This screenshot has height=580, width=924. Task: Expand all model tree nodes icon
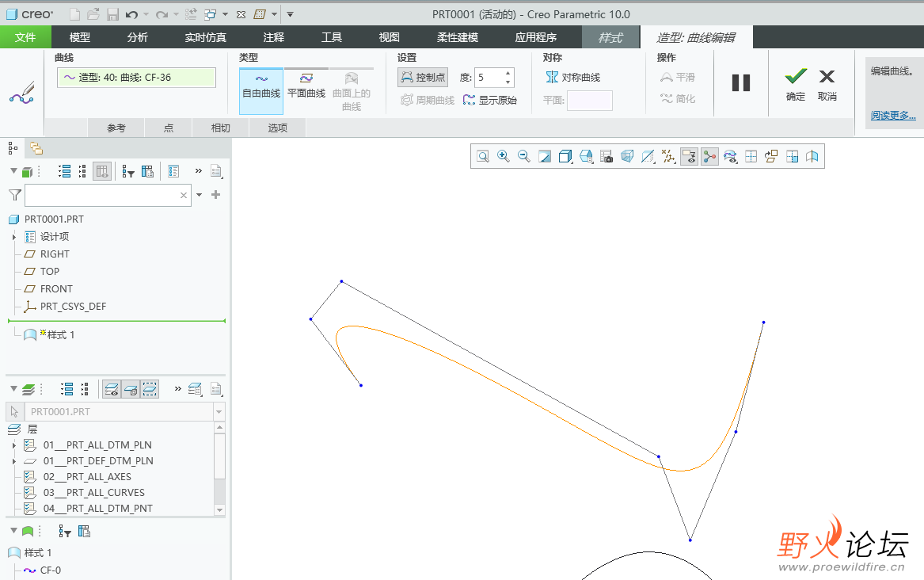click(65, 171)
